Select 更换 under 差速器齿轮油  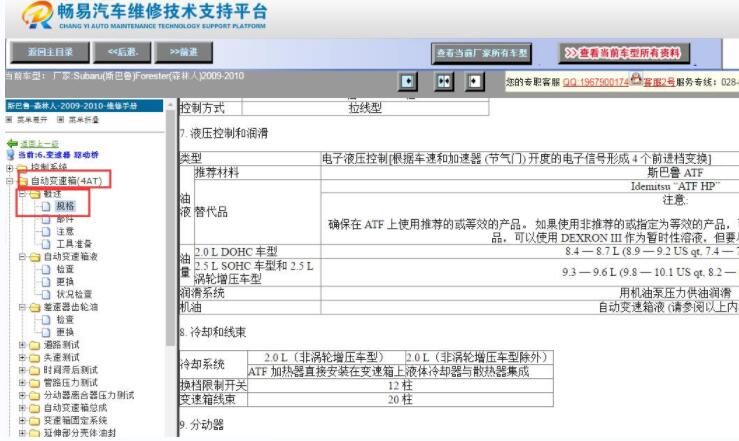pyautogui.click(x=66, y=332)
